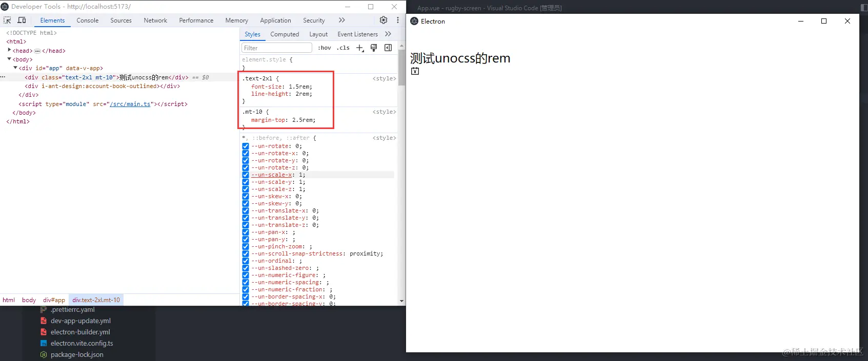Toggle the device toolbar icon
Screen dimensions: 868x361
click(22, 20)
